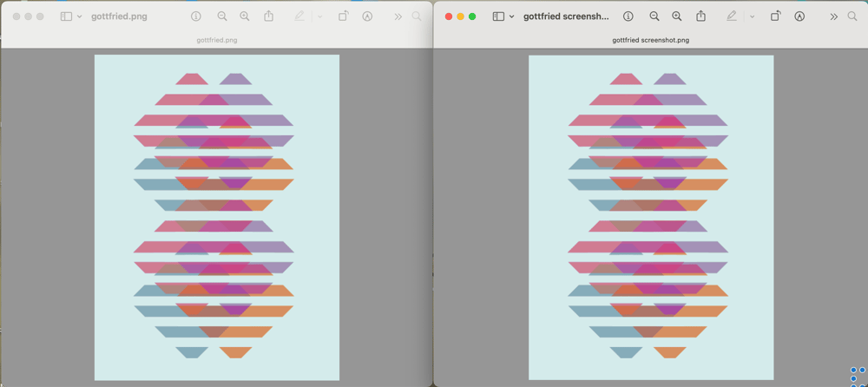Rotate image in gottfried.png window
The width and height of the screenshot is (868, 387).
(x=343, y=16)
